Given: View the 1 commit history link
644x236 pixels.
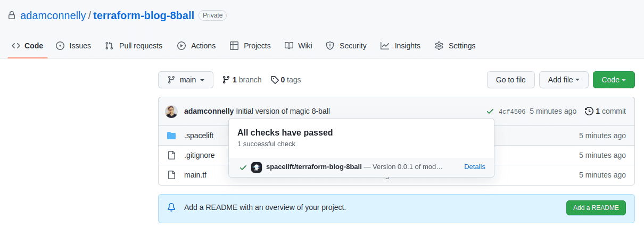Looking at the screenshot, I should 605,111.
